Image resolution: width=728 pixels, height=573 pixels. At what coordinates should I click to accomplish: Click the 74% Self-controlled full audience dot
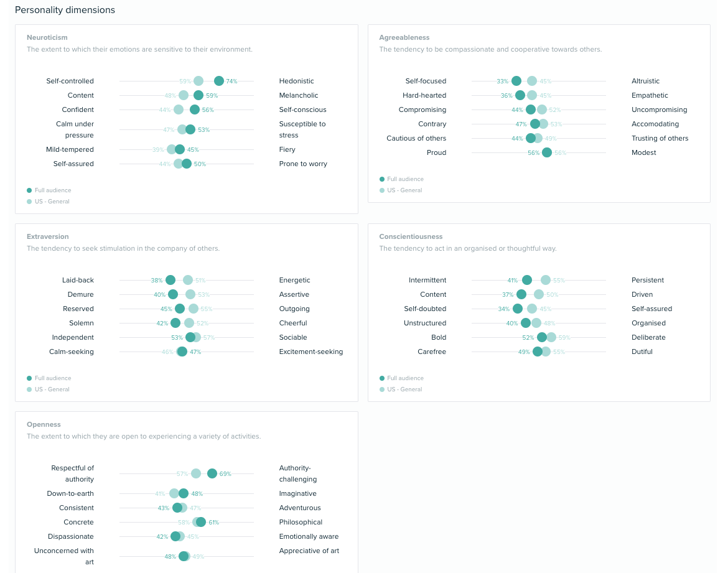[x=219, y=81]
